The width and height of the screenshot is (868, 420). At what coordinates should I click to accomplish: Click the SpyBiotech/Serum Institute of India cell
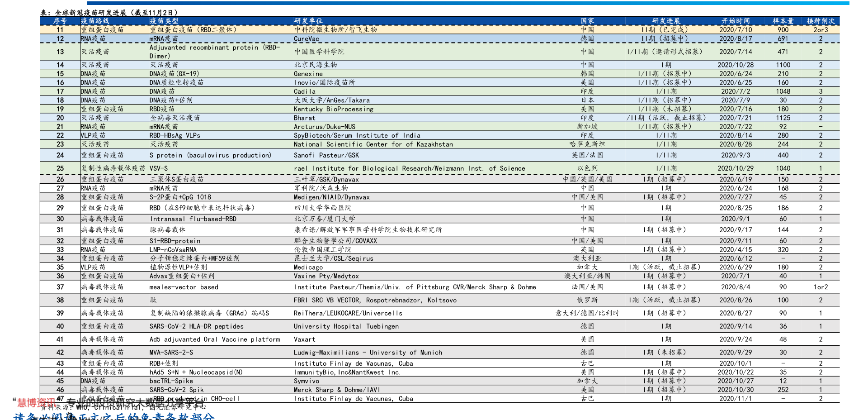tap(357, 135)
